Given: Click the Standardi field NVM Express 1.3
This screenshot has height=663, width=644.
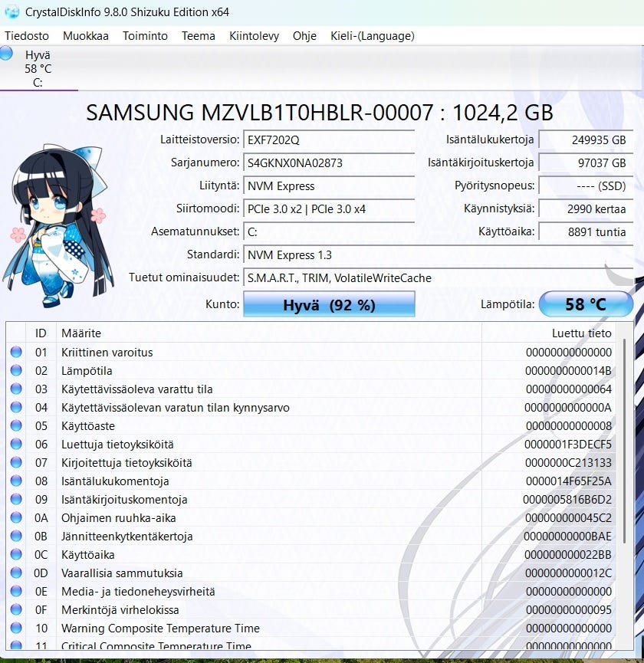Looking at the screenshot, I should (x=438, y=254).
